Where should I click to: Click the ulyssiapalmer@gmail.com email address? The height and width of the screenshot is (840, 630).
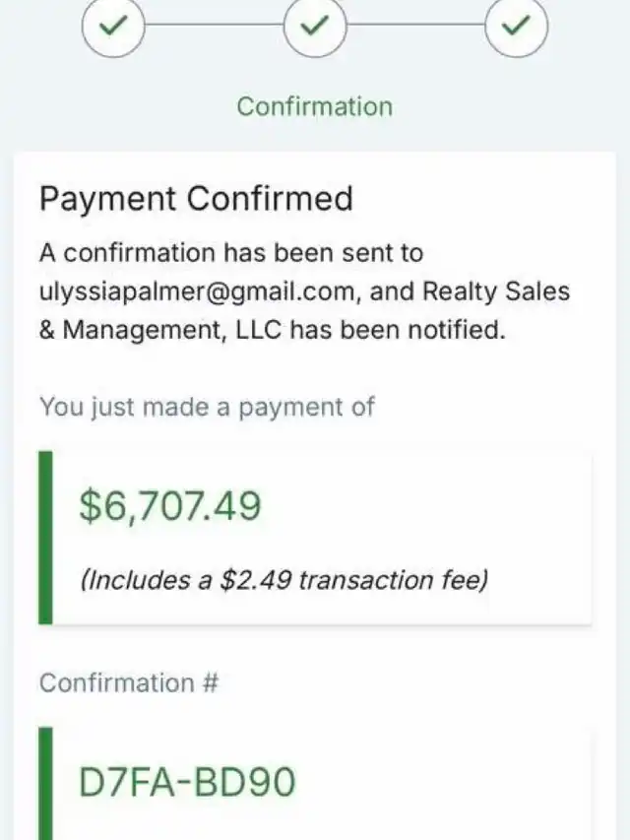click(x=197, y=291)
